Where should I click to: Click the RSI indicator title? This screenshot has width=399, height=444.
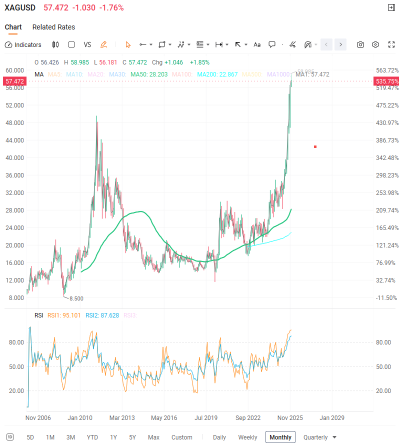pyautogui.click(x=39, y=315)
